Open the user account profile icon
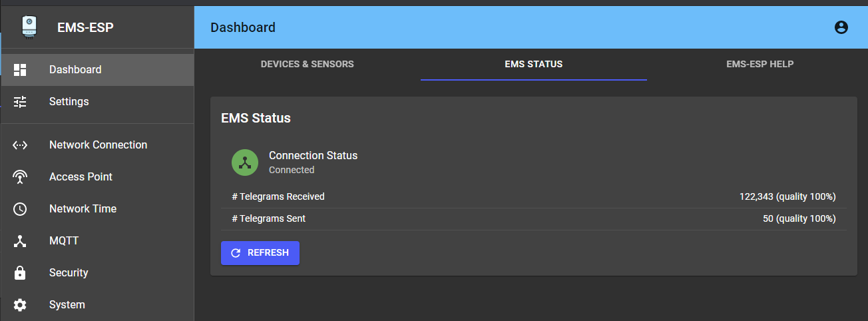Screen dimensions: 868x321 [x=841, y=27]
